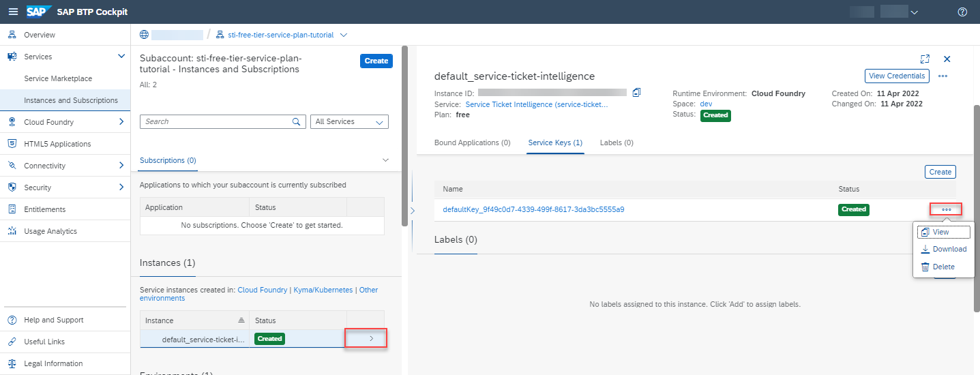Select the default_service-ticket-i... instance row
This screenshot has height=375, width=980.
point(263,338)
